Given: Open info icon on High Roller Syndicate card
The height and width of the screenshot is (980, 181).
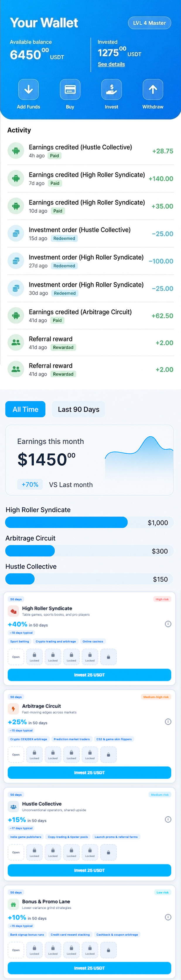Looking at the screenshot, I should click(x=168, y=624).
